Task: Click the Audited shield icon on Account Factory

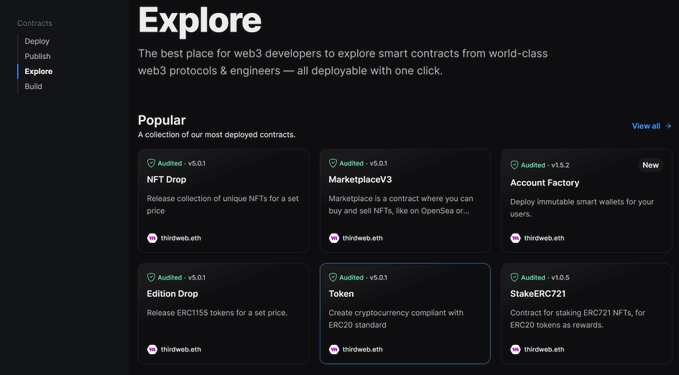Action: click(x=514, y=165)
